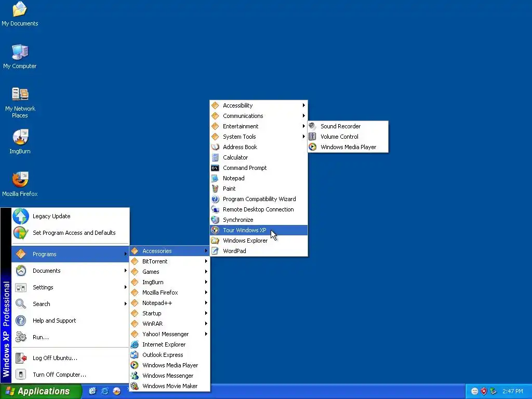The width and height of the screenshot is (532, 399).
Task: Click the Applications start button
Action: [x=41, y=391]
